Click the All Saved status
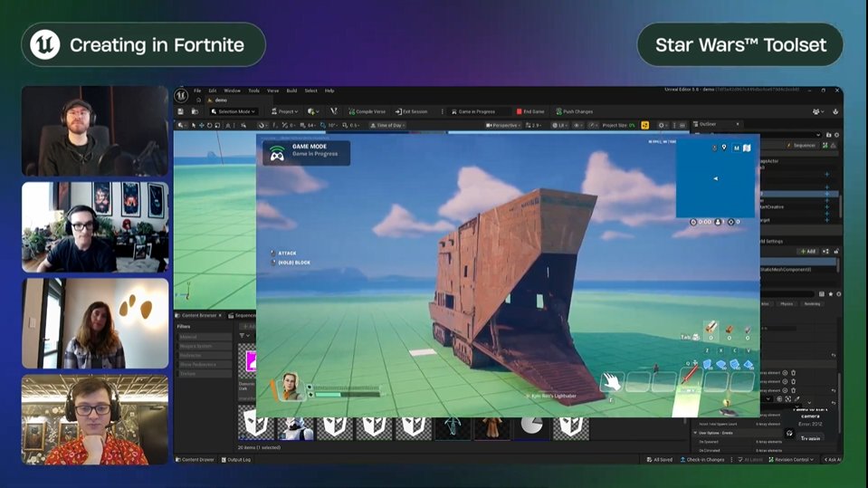The height and width of the screenshot is (488, 868). 659,459
